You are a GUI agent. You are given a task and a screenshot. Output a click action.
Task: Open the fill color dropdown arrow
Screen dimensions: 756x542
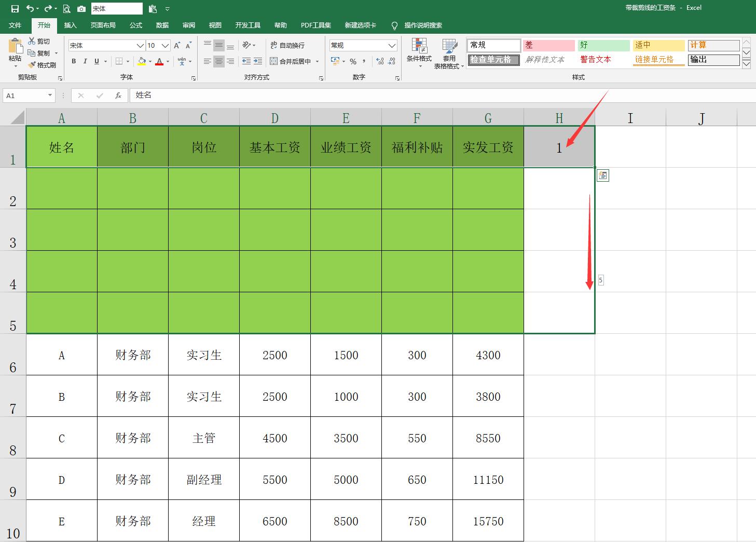pyautogui.click(x=150, y=61)
